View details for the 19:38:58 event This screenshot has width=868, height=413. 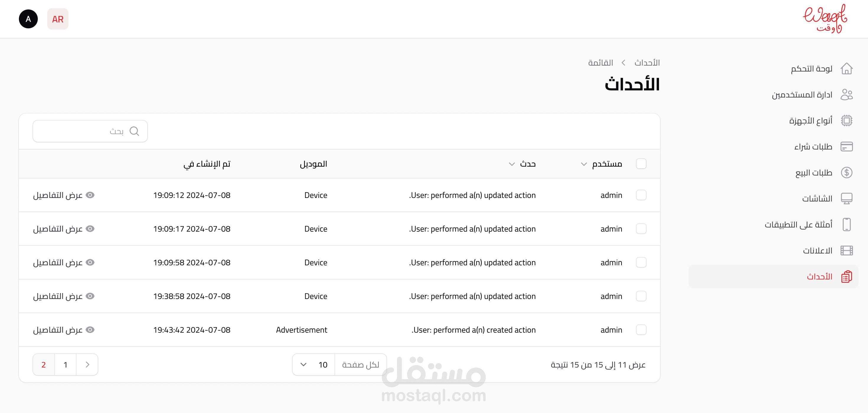(64, 296)
